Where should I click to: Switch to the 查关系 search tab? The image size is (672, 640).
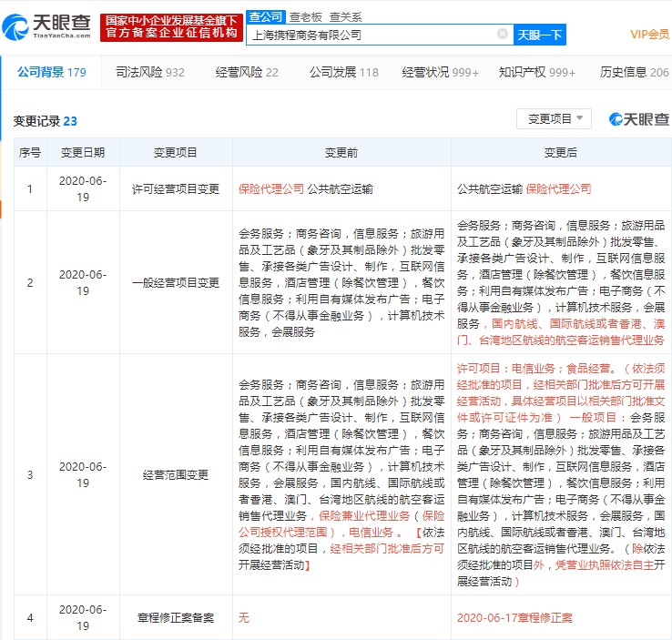pyautogui.click(x=345, y=17)
